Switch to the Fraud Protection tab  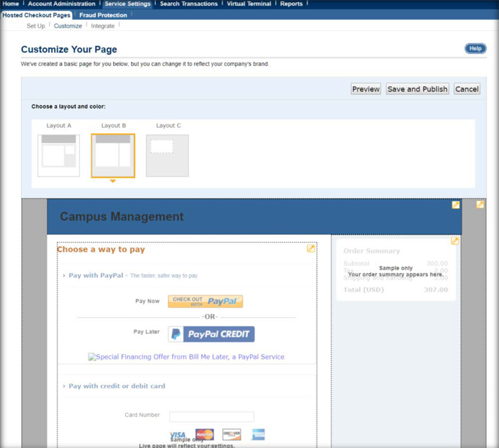click(103, 15)
